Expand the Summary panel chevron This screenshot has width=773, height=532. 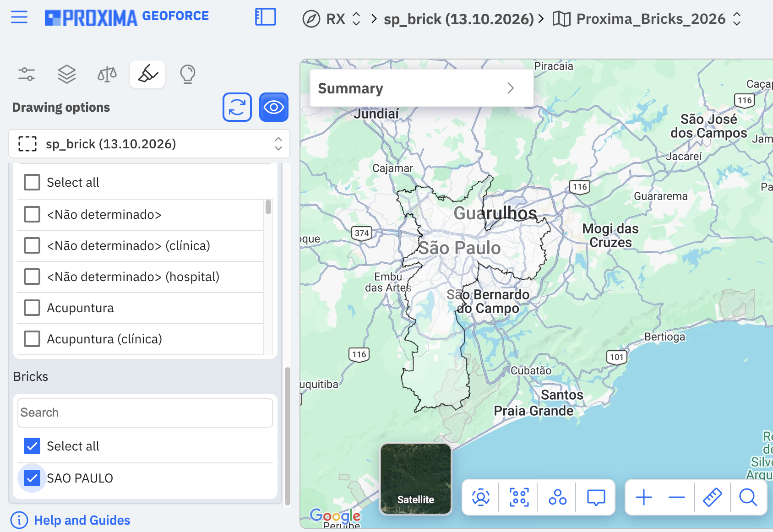tap(511, 88)
